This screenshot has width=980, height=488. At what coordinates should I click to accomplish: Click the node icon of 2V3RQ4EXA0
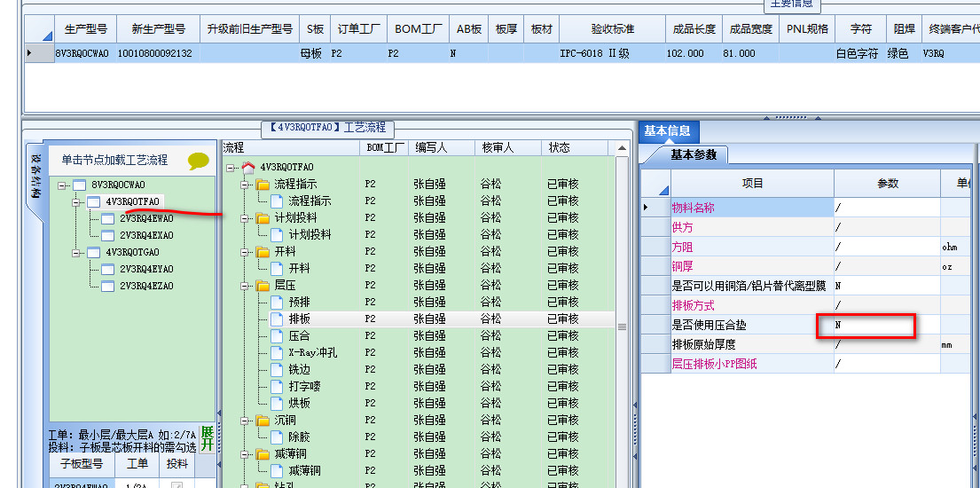[x=107, y=236]
